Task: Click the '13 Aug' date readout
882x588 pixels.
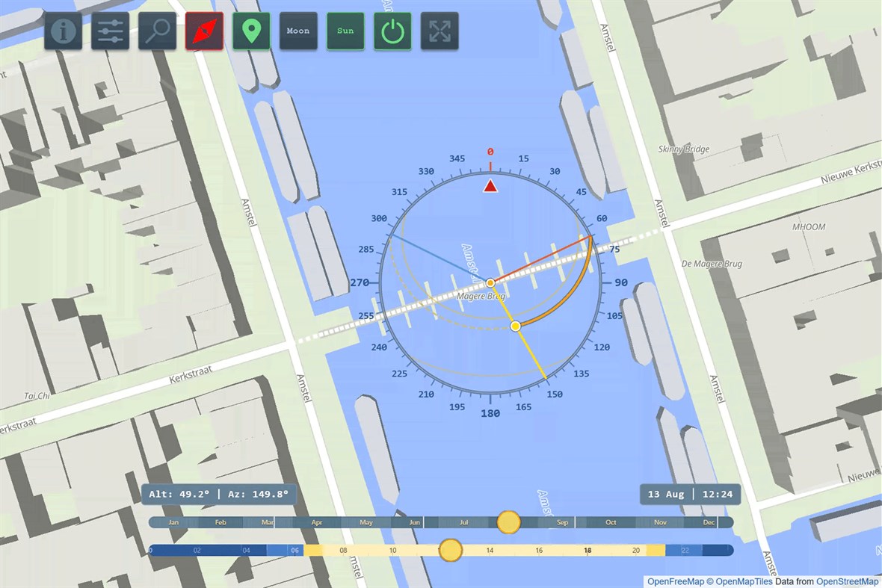Action: pos(666,494)
